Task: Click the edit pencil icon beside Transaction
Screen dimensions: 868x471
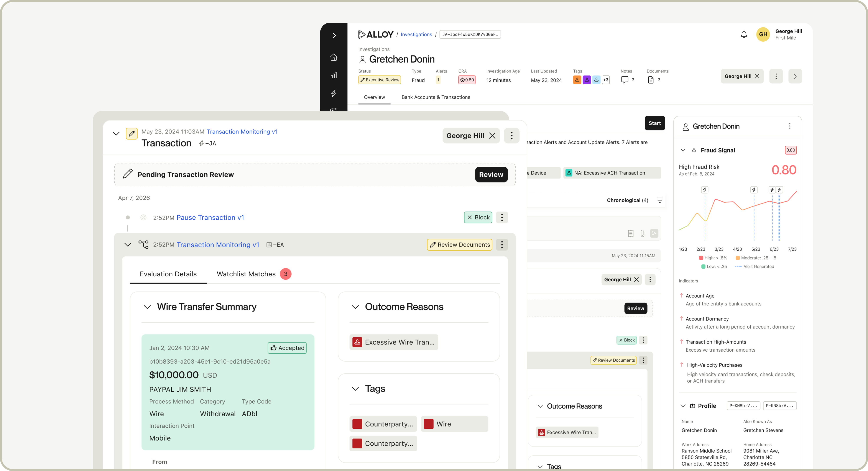Action: [132, 133]
